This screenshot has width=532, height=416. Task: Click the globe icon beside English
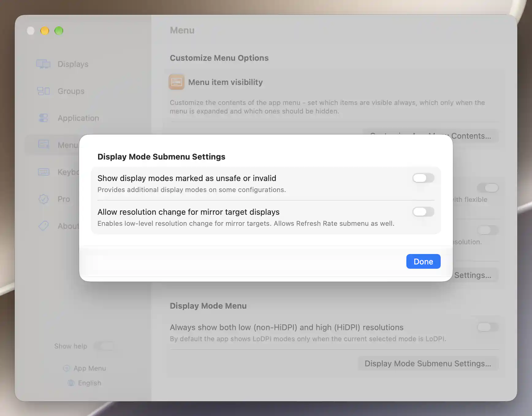tap(71, 383)
